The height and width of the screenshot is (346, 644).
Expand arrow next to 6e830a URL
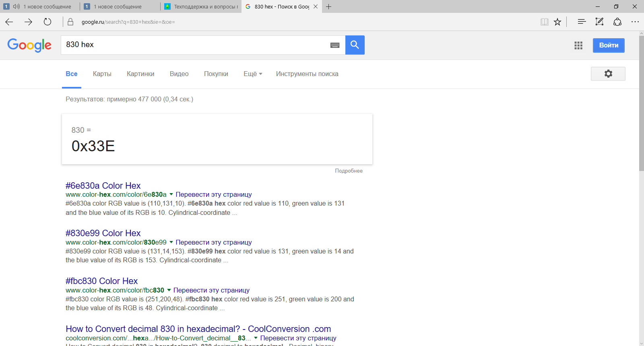[171, 195]
